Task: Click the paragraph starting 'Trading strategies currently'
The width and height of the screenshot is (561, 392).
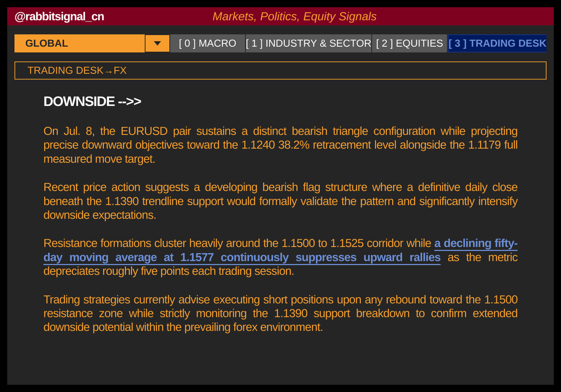Action: coord(280,313)
